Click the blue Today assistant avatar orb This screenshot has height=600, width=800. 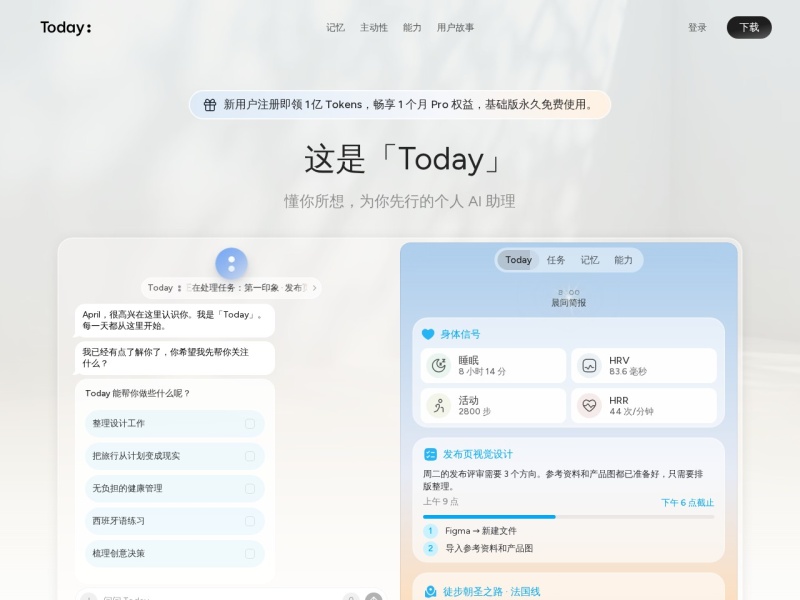pos(232,264)
